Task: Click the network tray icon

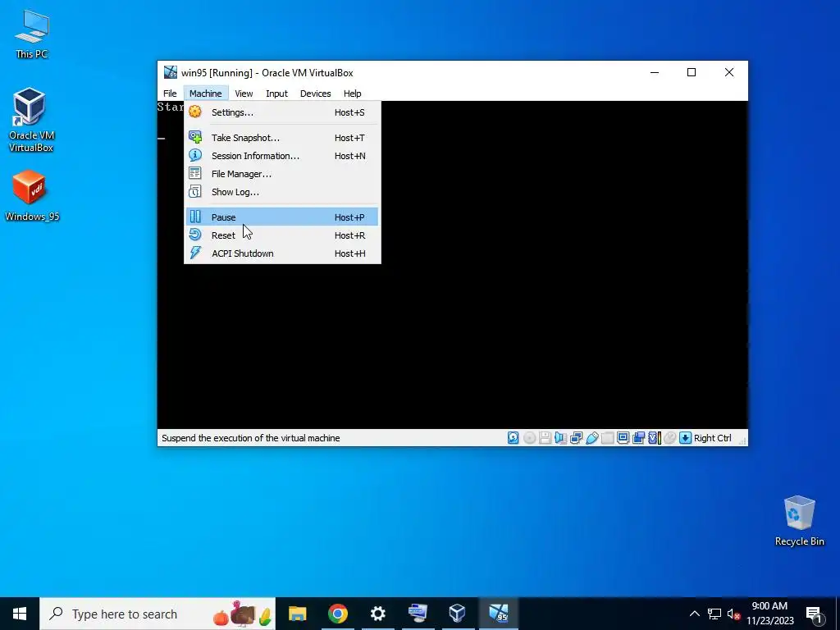Action: 714,614
